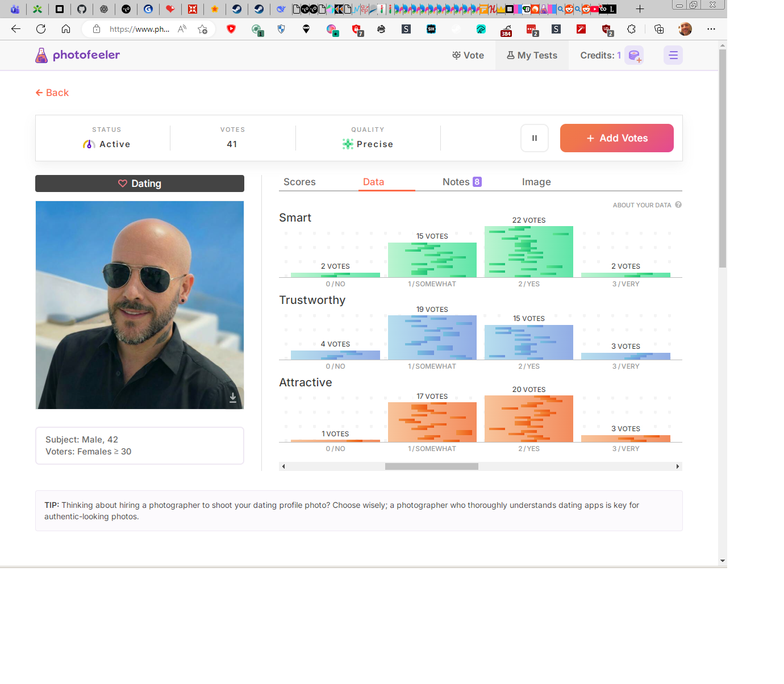Click the photofeeler logo icon
784x684 pixels.
pos(41,55)
